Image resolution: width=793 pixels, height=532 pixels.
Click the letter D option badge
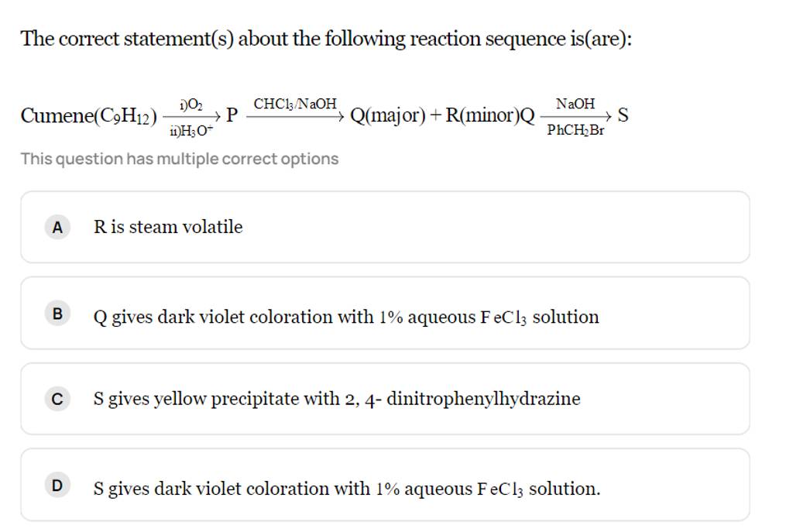(x=56, y=486)
